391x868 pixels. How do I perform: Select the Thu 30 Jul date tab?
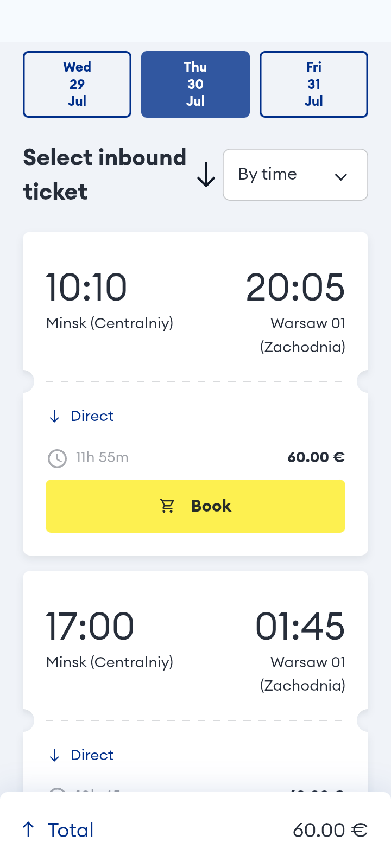pos(195,84)
